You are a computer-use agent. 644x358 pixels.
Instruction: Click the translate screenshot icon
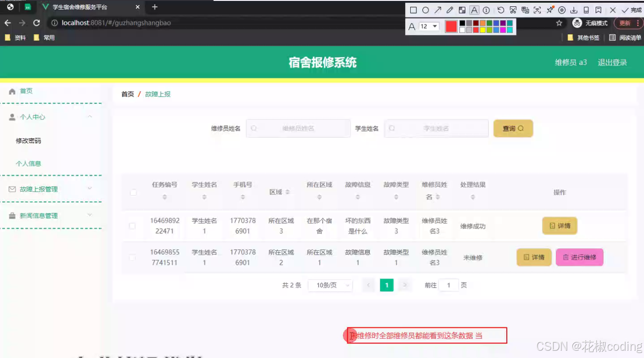pyautogui.click(x=525, y=10)
